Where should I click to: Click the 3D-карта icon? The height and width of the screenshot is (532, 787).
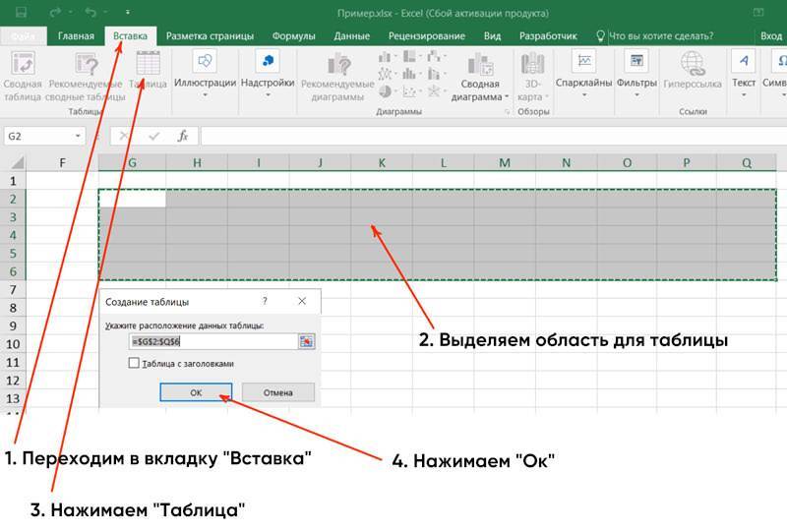(x=532, y=63)
